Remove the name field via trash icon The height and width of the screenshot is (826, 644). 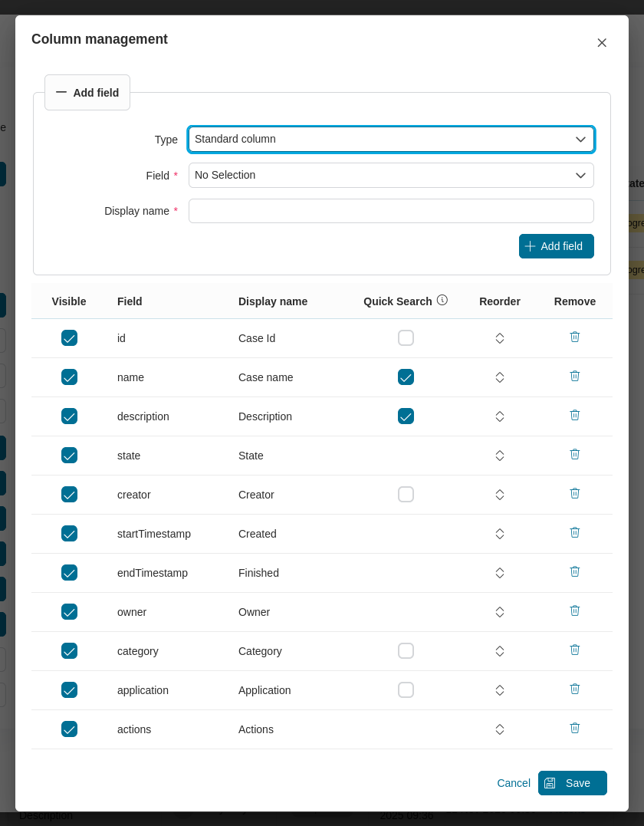pos(575,376)
